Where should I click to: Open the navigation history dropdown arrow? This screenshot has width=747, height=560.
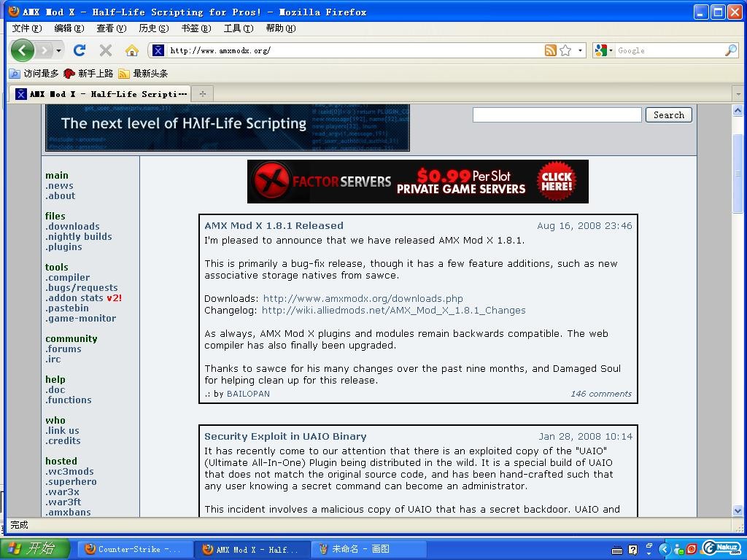pyautogui.click(x=58, y=50)
